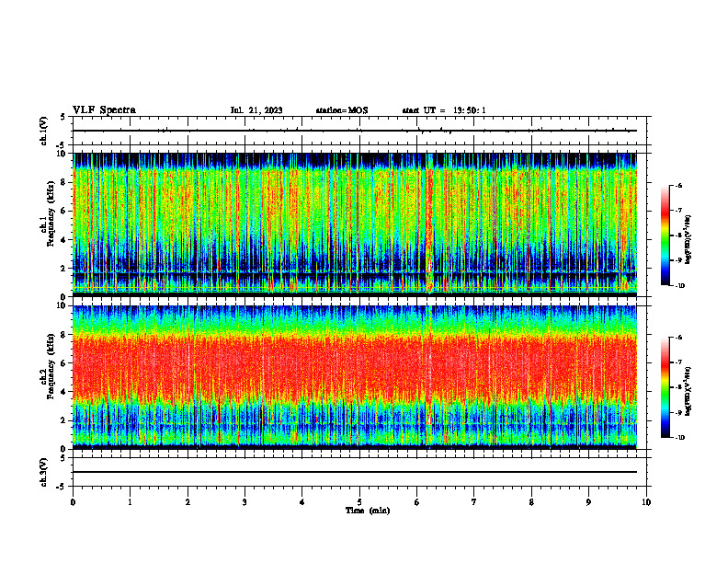Click time axis tick label "6"
The image size is (728, 563).
coord(417,502)
